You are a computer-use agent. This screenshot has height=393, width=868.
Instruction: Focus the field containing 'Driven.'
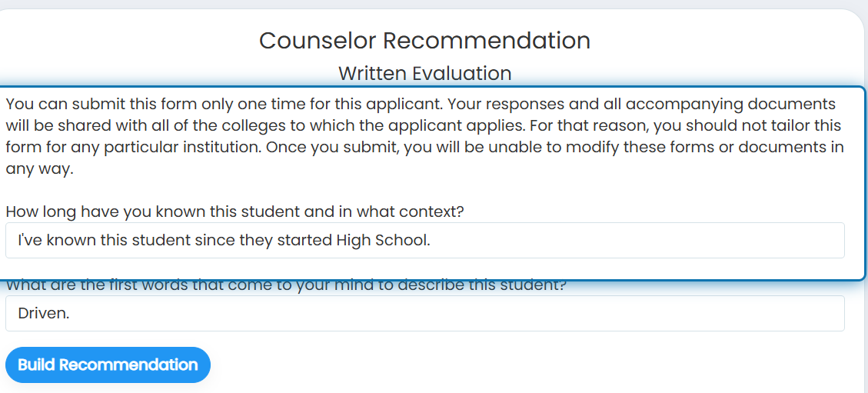tap(425, 313)
